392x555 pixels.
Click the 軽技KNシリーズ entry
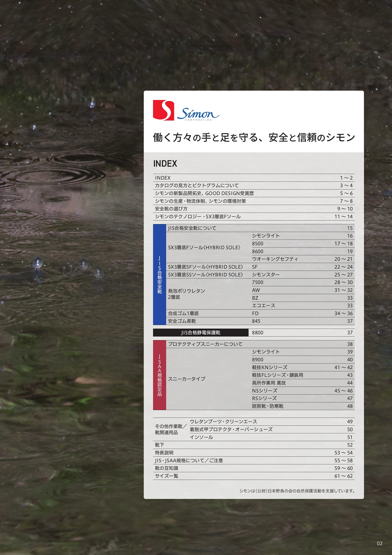click(x=269, y=367)
